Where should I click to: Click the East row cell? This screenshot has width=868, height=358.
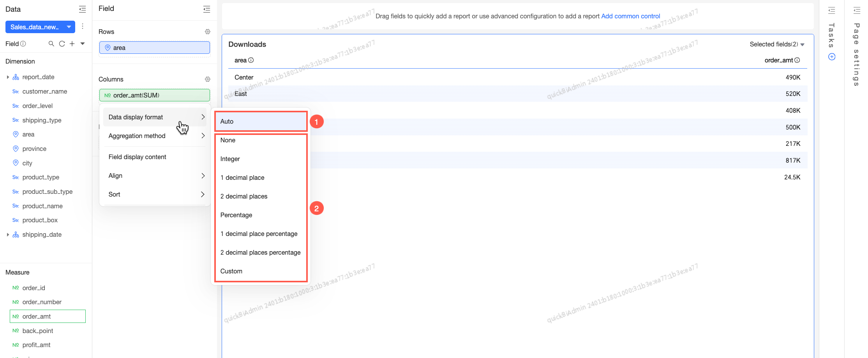[241, 94]
